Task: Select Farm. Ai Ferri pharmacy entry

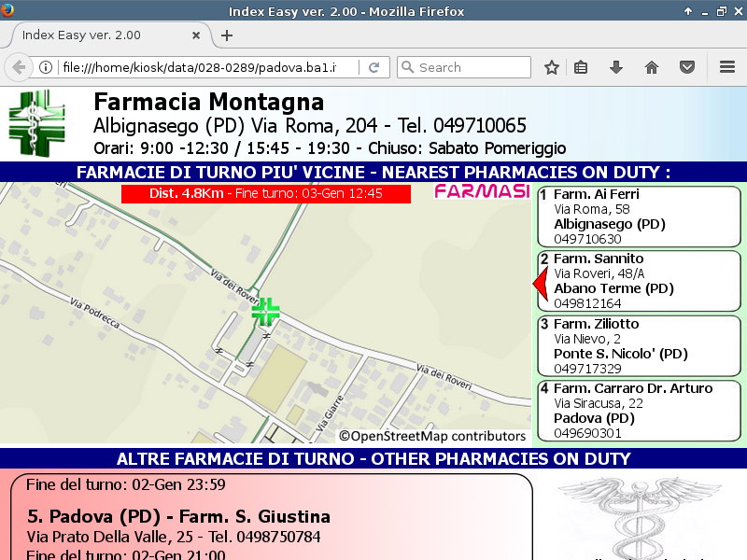Action: click(639, 217)
